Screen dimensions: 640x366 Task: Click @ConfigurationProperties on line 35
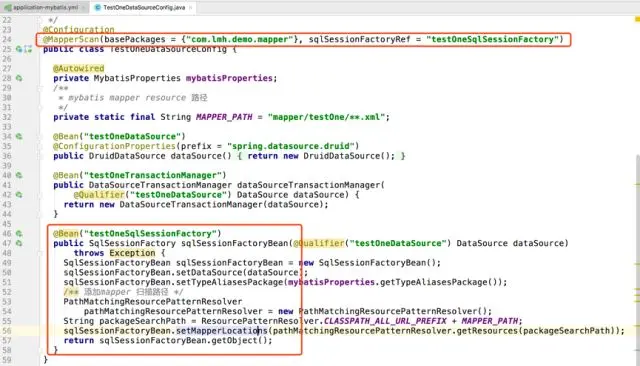coord(114,146)
